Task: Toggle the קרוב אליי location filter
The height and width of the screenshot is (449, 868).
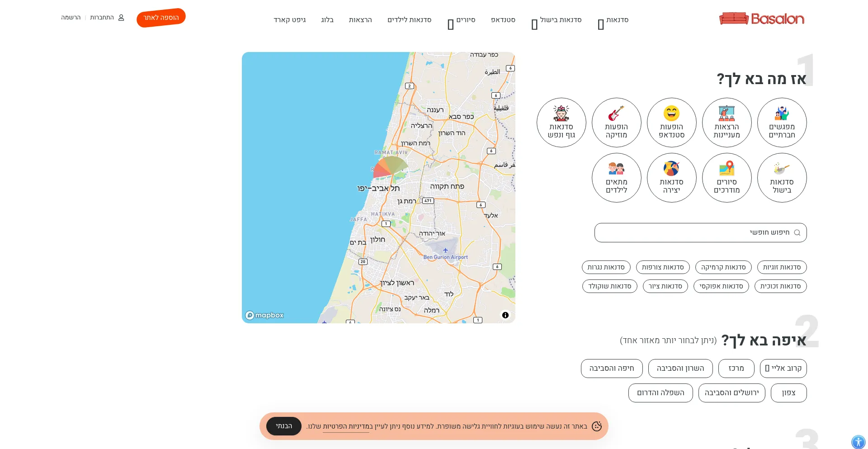Action: [784, 369]
